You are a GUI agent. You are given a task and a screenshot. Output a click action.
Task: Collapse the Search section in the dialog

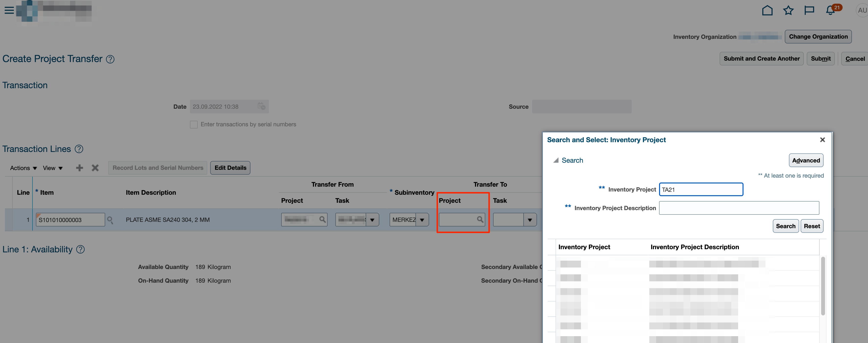[556, 160]
